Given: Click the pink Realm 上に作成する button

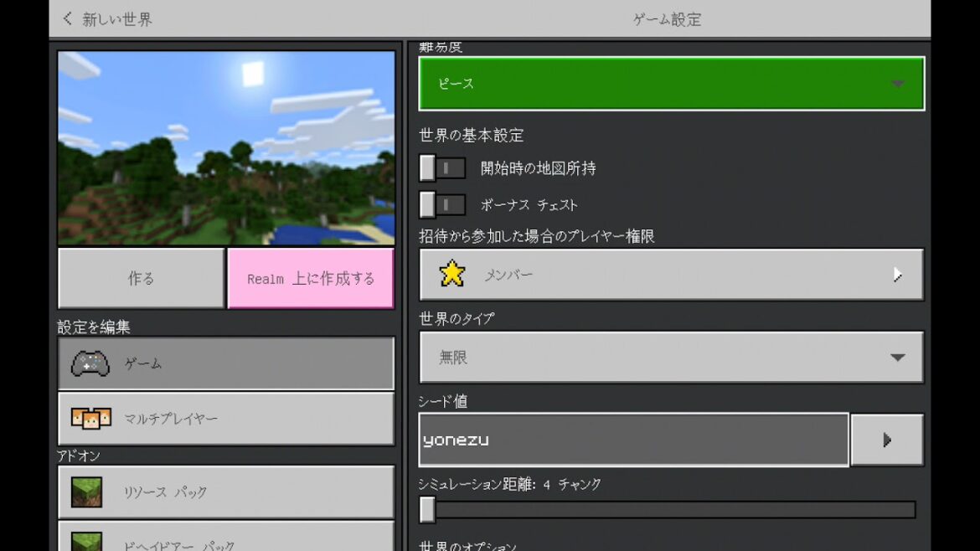Looking at the screenshot, I should point(311,279).
